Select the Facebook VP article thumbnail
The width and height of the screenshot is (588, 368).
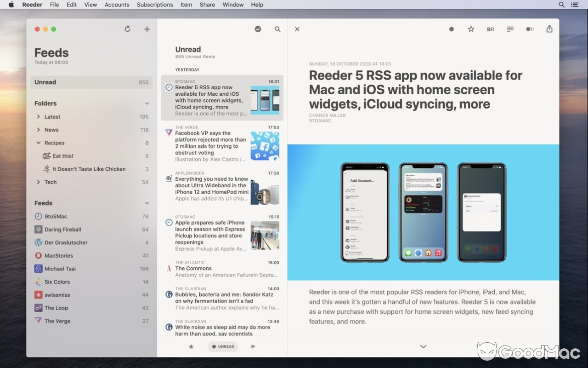coord(265,146)
